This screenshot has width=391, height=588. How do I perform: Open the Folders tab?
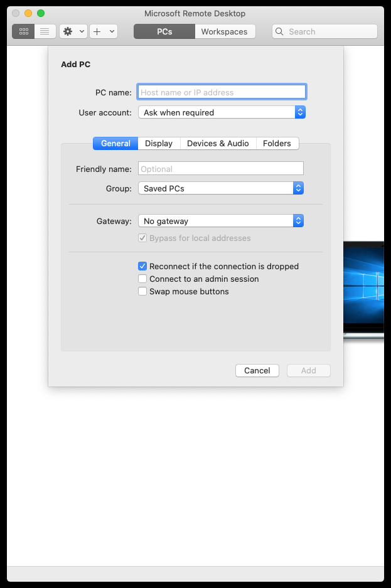coord(277,143)
